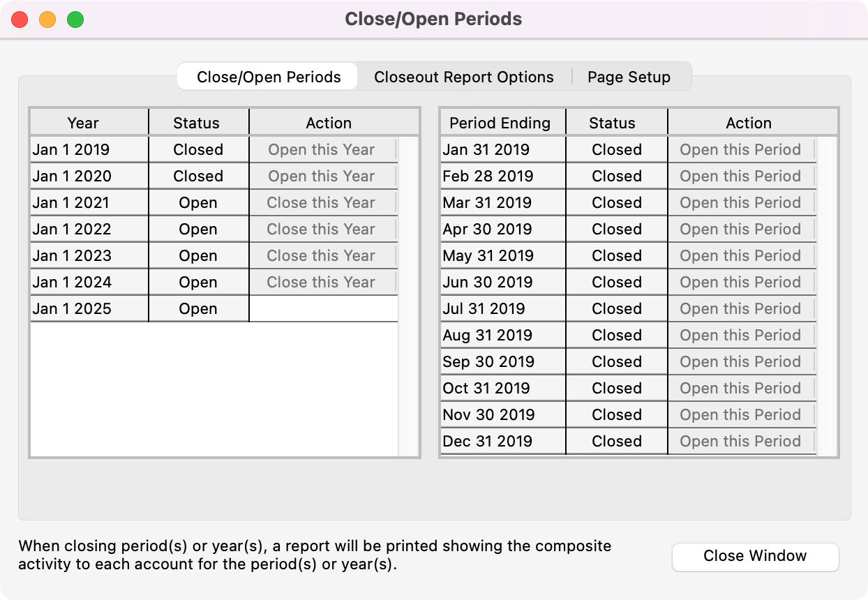Click the Period Ending column header
Screen dimensions: 868x600
tap(500, 123)
